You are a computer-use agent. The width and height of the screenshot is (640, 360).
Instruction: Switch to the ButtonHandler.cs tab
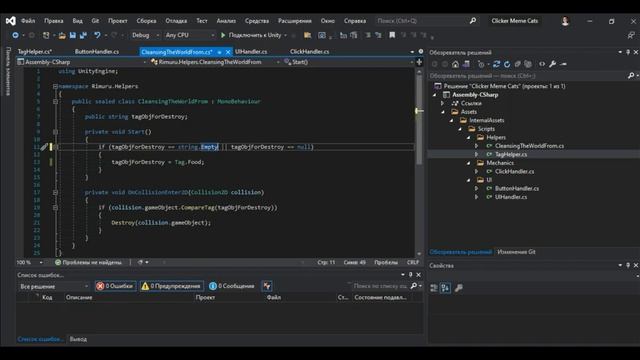pyautogui.click(x=97, y=52)
